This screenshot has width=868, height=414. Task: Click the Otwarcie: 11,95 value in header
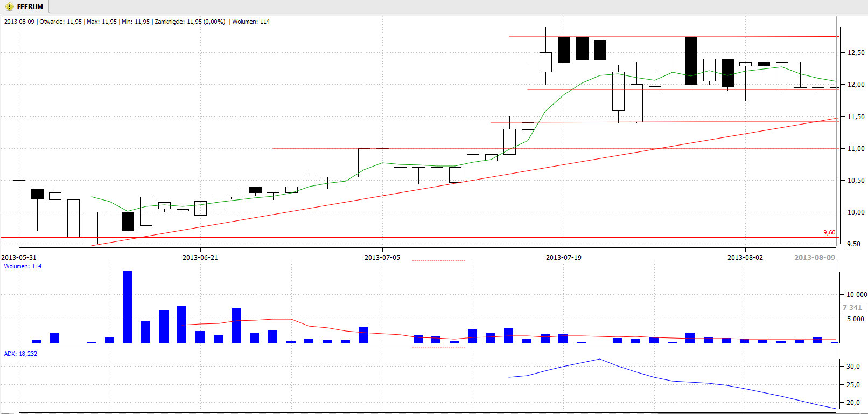(61, 22)
